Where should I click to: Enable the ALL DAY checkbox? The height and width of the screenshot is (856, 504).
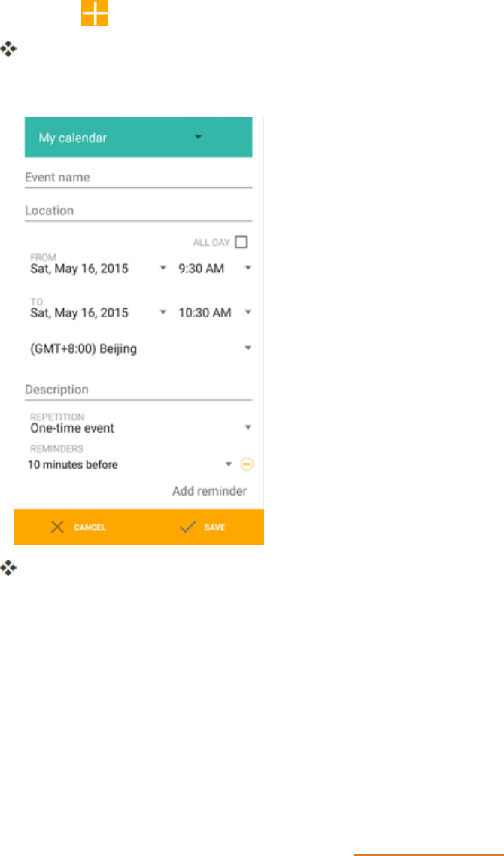point(241,242)
